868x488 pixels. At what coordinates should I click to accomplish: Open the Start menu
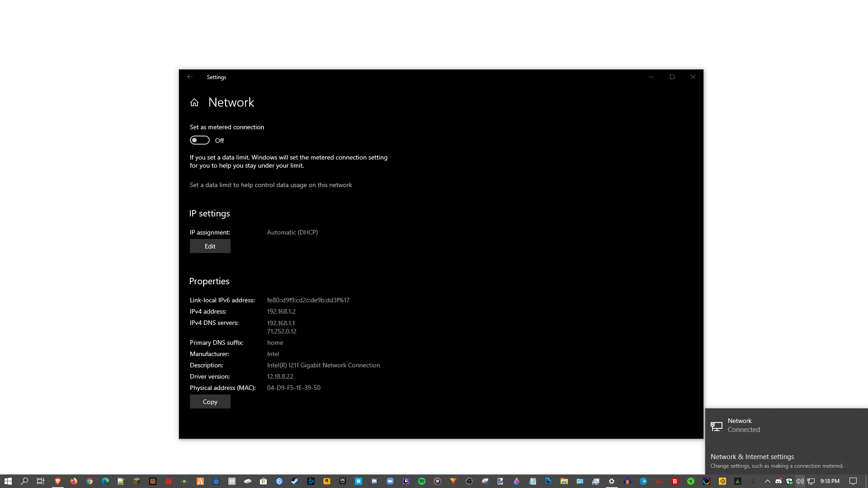[x=8, y=481]
